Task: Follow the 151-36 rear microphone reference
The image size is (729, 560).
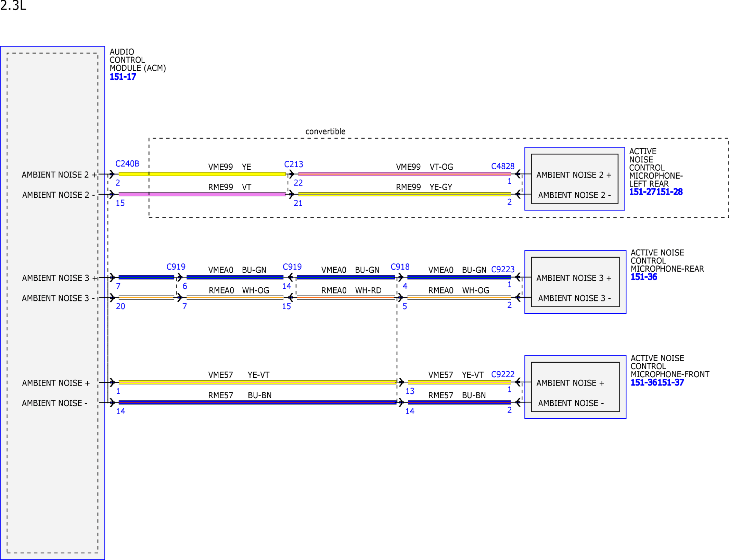Action: (x=643, y=277)
